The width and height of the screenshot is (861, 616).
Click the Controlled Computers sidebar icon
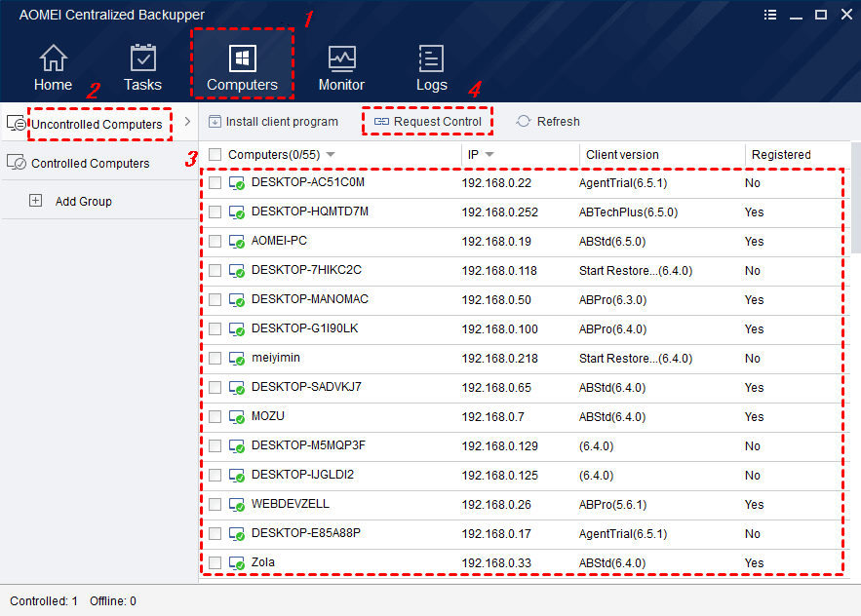[17, 163]
